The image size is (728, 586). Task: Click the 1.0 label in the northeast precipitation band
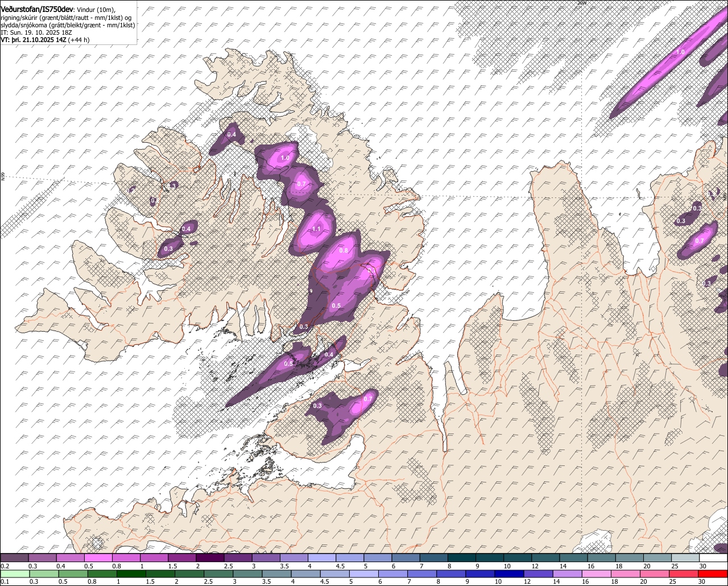click(680, 52)
